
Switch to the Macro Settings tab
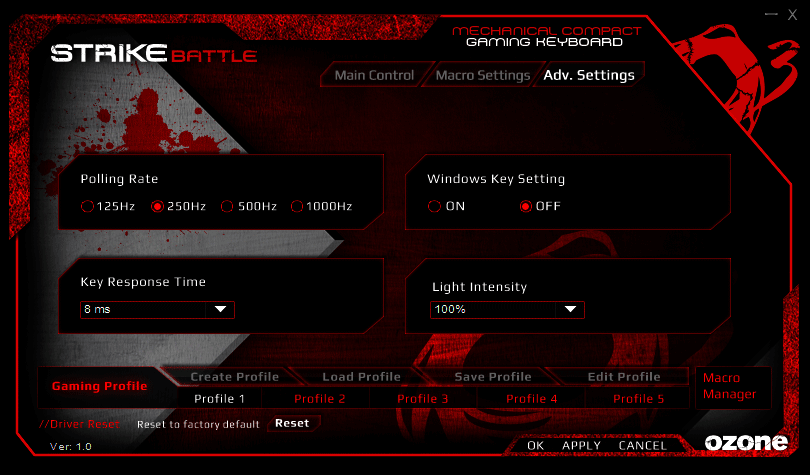483,75
